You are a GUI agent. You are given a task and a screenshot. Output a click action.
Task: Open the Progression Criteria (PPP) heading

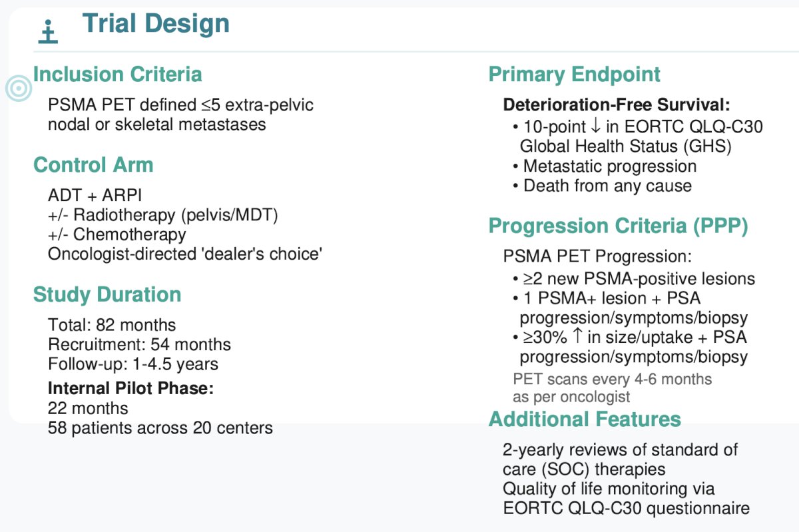click(619, 226)
